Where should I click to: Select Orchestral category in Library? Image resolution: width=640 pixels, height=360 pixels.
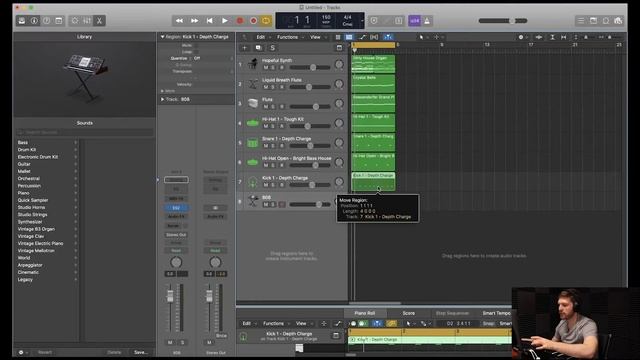click(29, 178)
